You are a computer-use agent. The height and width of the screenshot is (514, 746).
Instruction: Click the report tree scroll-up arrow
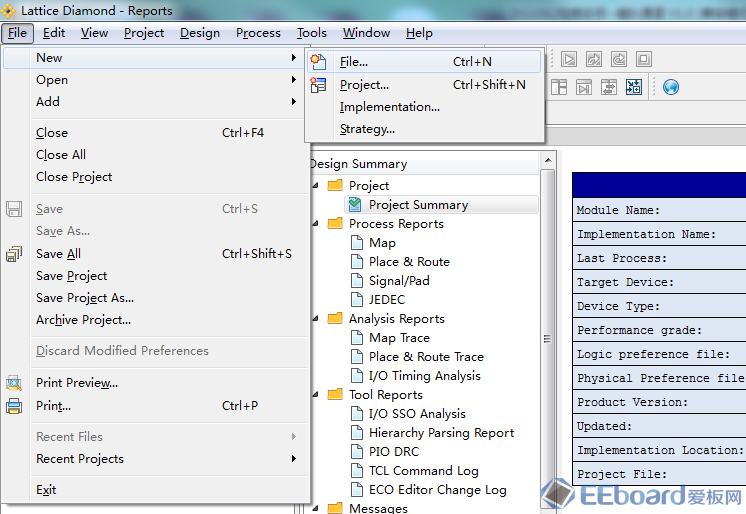click(548, 160)
